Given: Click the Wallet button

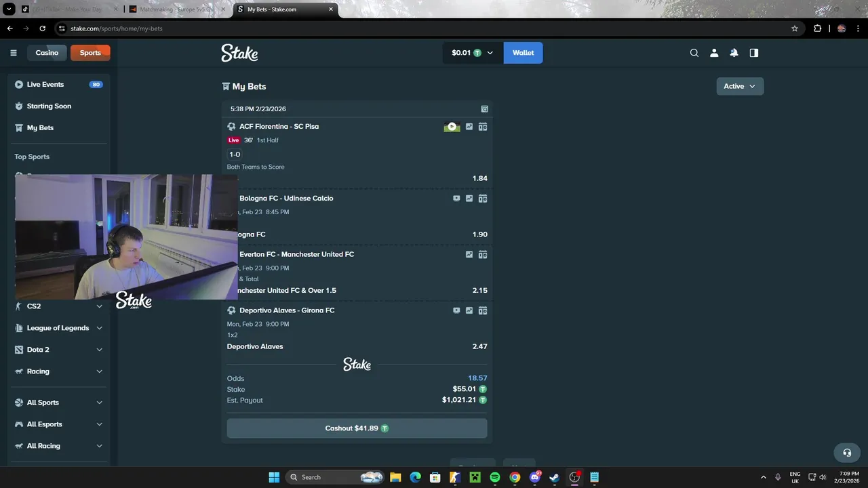Looking at the screenshot, I should click(523, 53).
